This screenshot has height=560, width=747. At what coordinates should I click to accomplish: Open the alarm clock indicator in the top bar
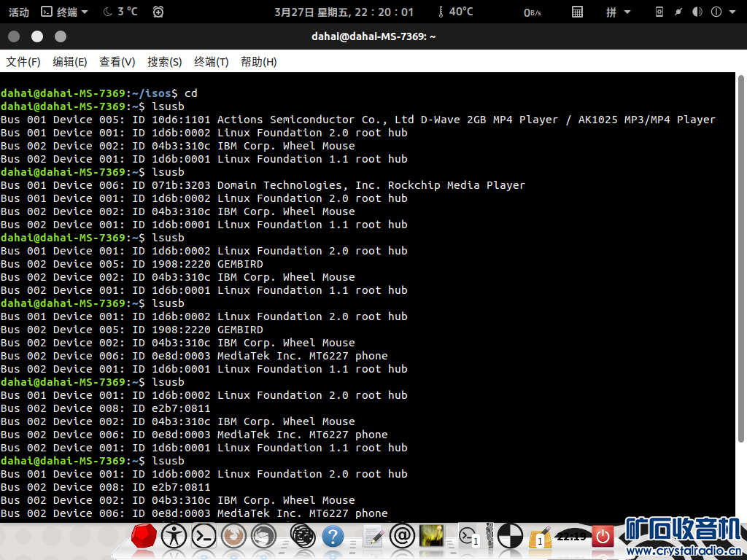pyautogui.click(x=158, y=12)
